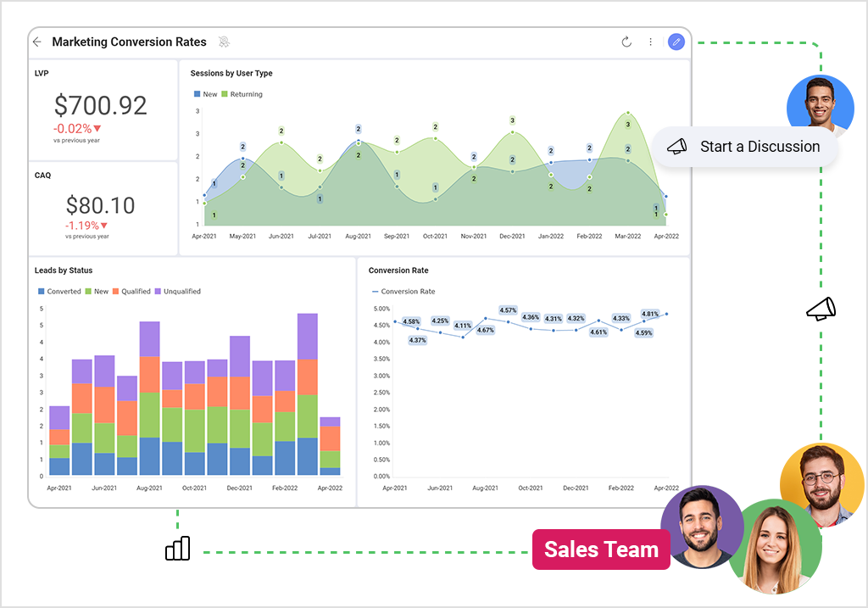
Task: Click the blue New swatch in the sessions legend
Action: pos(198,94)
